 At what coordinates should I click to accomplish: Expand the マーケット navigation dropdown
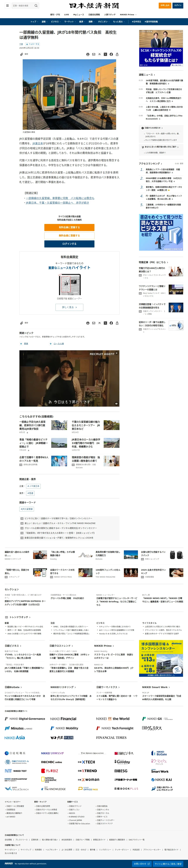tap(70, 22)
